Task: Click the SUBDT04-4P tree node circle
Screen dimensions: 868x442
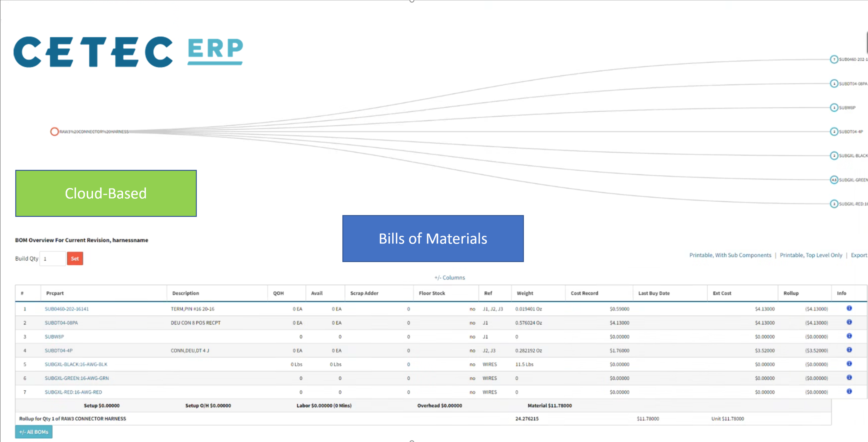Action: click(x=834, y=132)
